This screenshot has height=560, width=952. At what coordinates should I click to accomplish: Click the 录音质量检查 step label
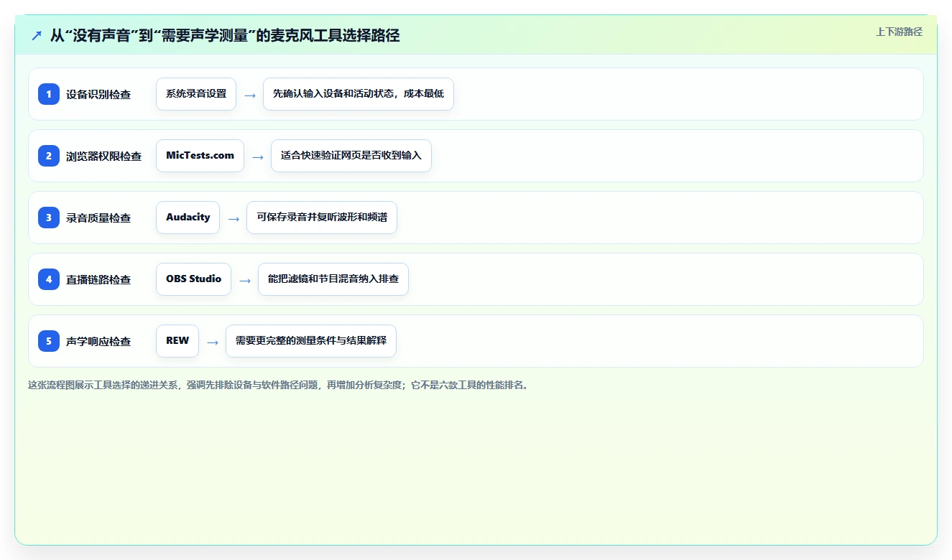pyautogui.click(x=98, y=218)
